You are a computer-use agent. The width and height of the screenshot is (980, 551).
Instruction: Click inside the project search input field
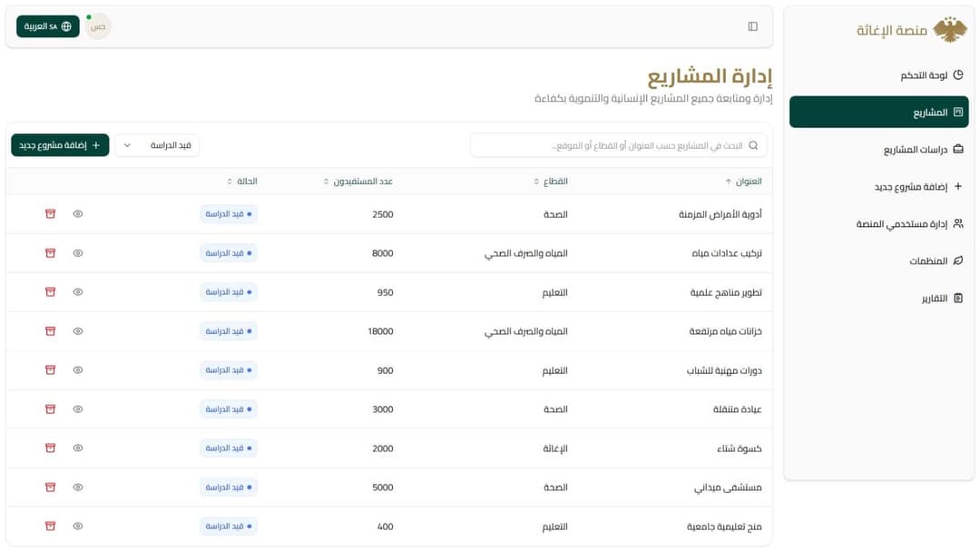pos(635,144)
